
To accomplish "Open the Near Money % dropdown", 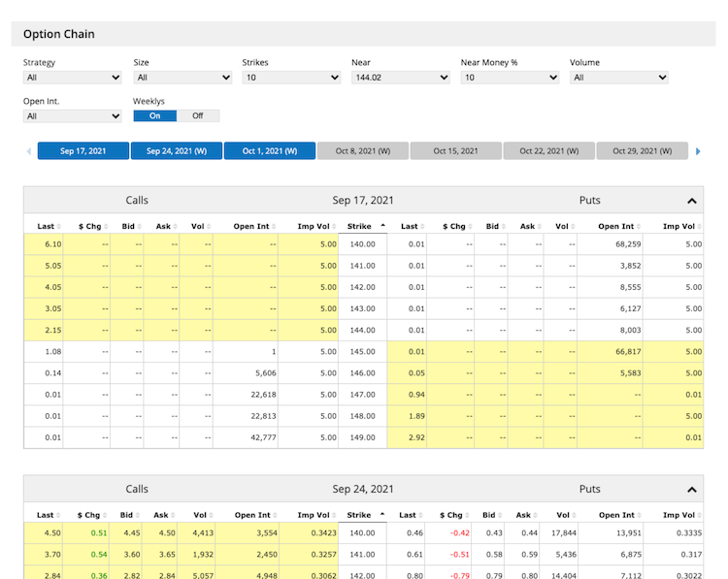I will [510, 78].
